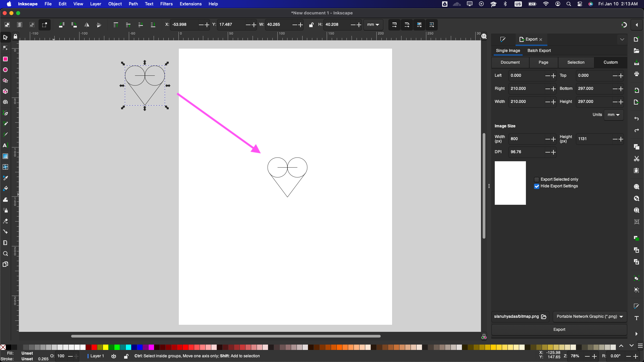
Task: Toggle move patterns with object
Action: tap(432, 25)
